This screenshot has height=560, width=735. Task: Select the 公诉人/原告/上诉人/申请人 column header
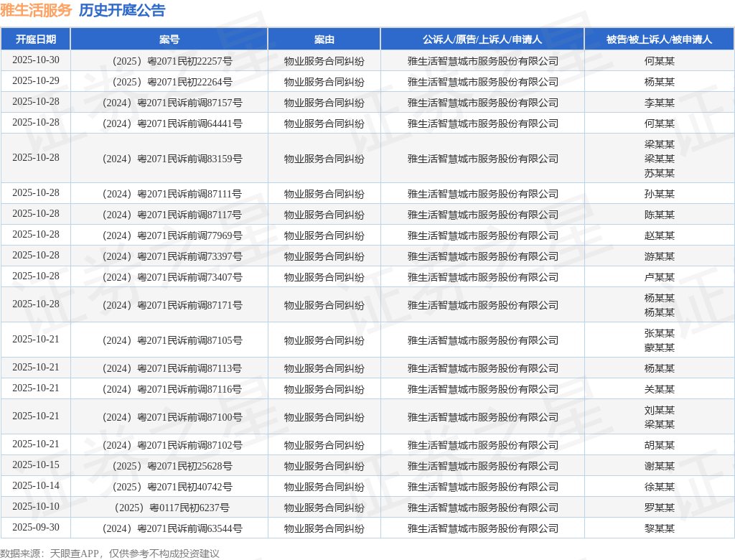tap(482, 39)
